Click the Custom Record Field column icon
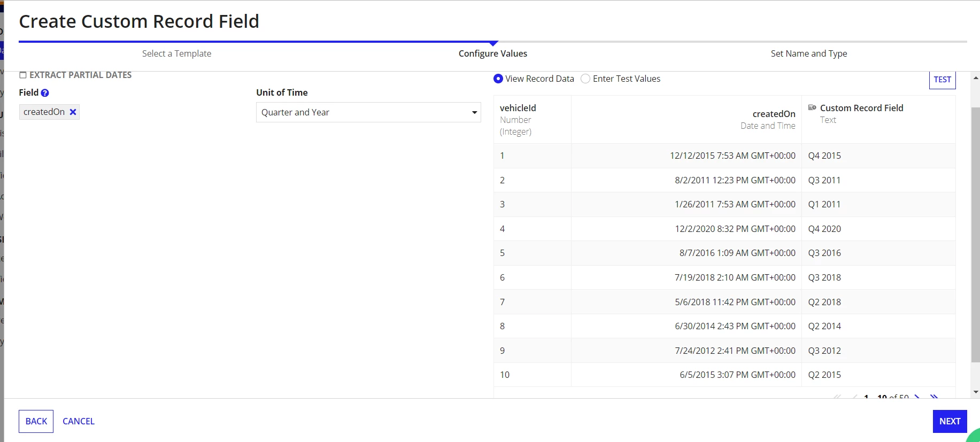 point(812,107)
